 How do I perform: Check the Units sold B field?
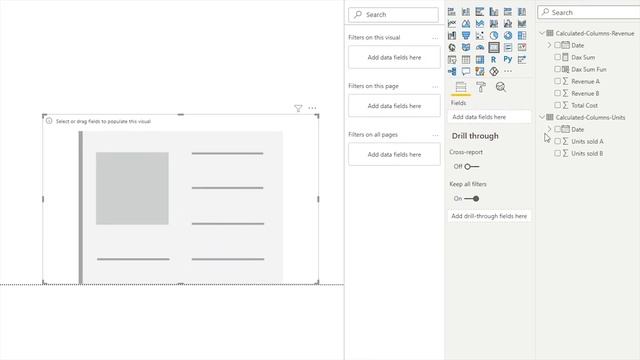tap(557, 153)
